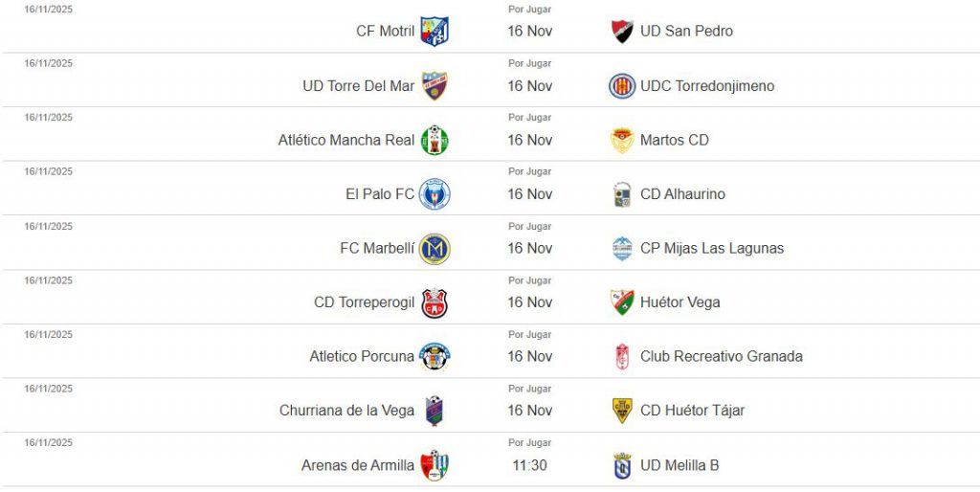Click the UD Melilla B crest

(622, 465)
